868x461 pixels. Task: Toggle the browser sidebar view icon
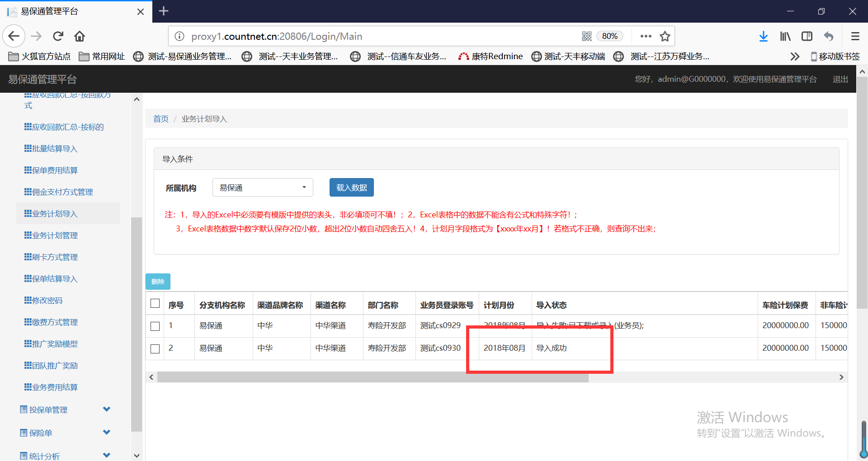coord(807,36)
